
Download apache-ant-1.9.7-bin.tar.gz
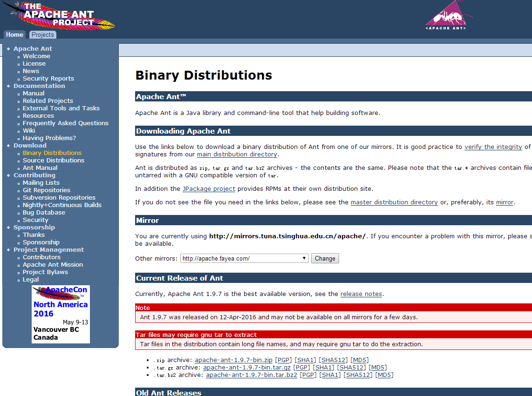point(246,368)
